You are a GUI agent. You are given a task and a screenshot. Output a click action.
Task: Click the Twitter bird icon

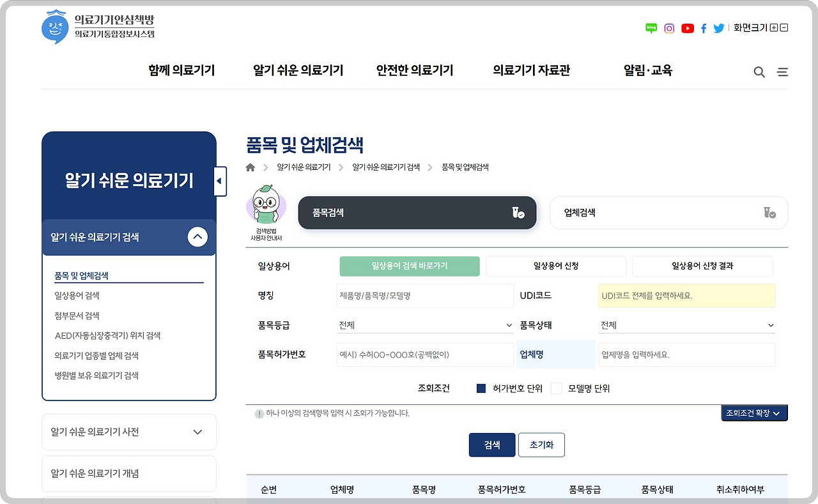[x=718, y=28]
